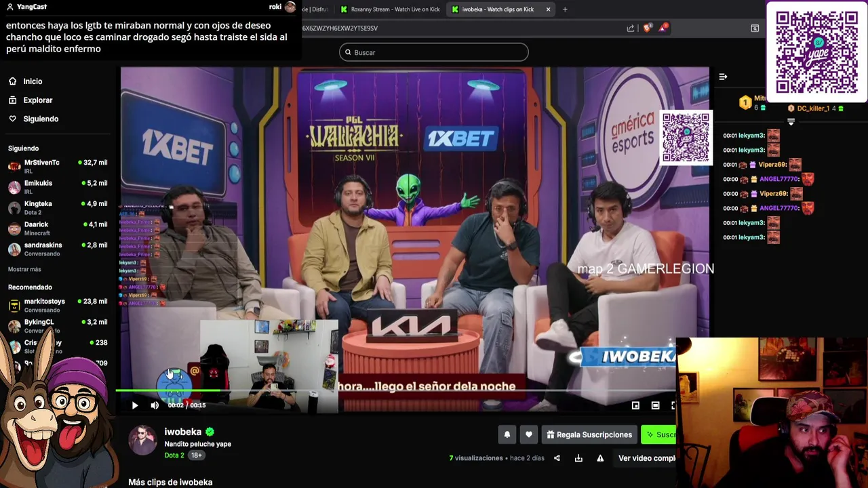The image size is (868, 488).
Task: Click the heart icon beside Siguiendo
Action: (12, 119)
